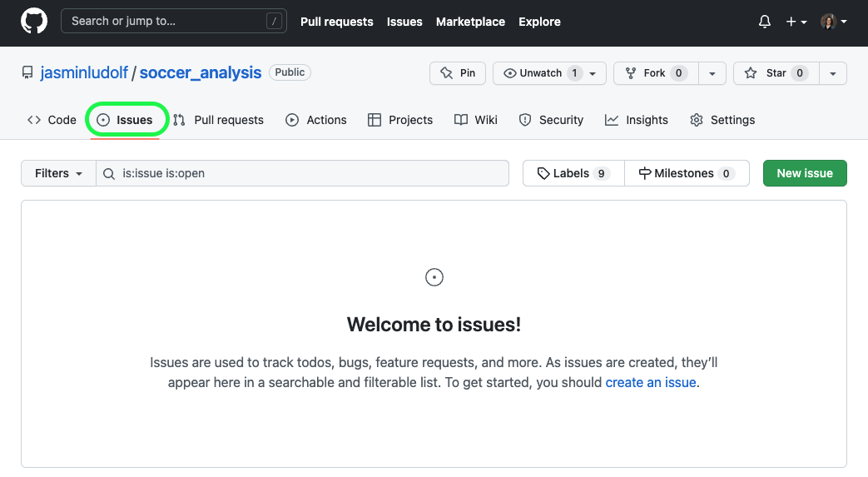Expand the Fork dropdown arrow
Screen dimensions: 868x477
pyautogui.click(x=712, y=73)
